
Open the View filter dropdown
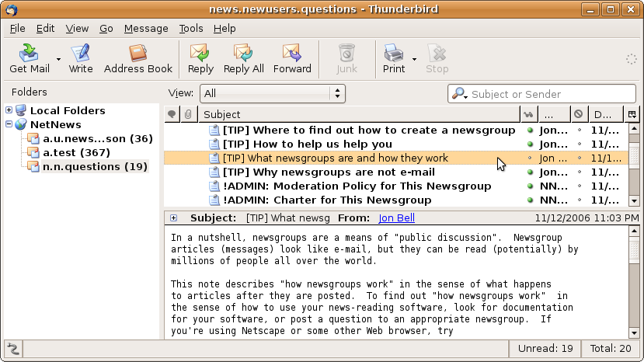tap(272, 94)
